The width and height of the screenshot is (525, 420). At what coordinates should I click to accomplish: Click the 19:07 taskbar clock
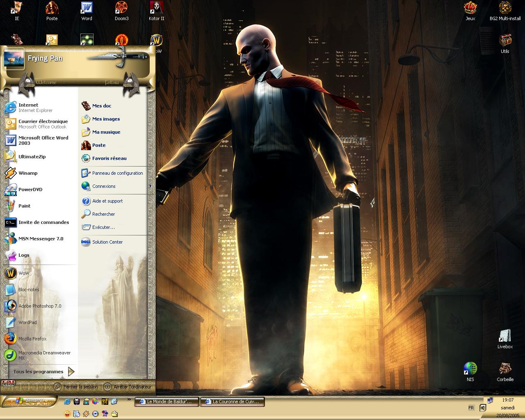click(508, 400)
